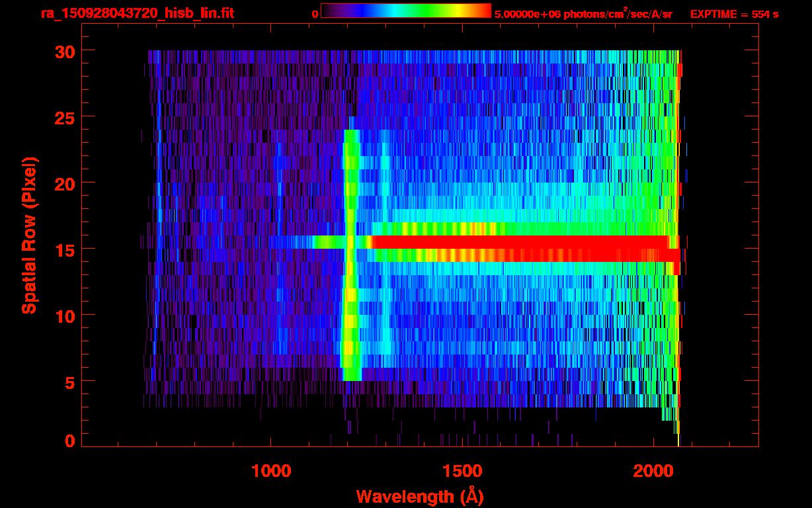The height and width of the screenshot is (508, 812).
Task: Click the 5.00000e+06 photons colorbar maximum label
Action: tap(583, 14)
